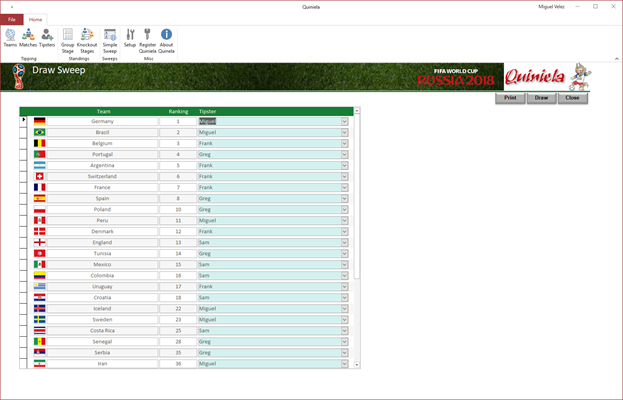Select the Germany row selector arrow
The width and height of the screenshot is (623, 400).
coord(23,121)
